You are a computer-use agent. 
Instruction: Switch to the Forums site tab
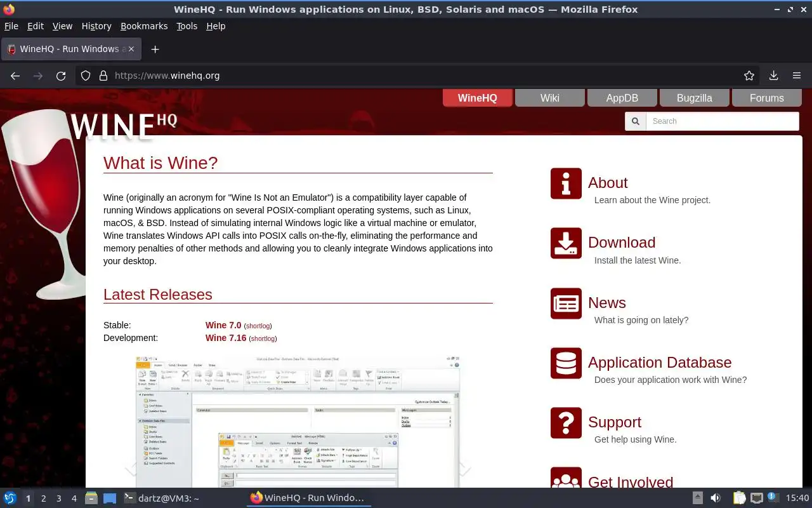tap(767, 98)
